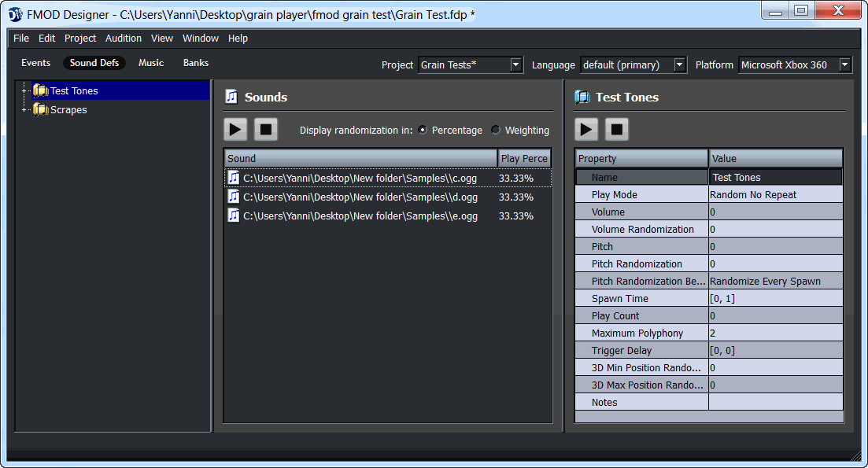The width and height of the screenshot is (868, 468).
Task: Select the Scrapes sound definition
Action: 68,109
